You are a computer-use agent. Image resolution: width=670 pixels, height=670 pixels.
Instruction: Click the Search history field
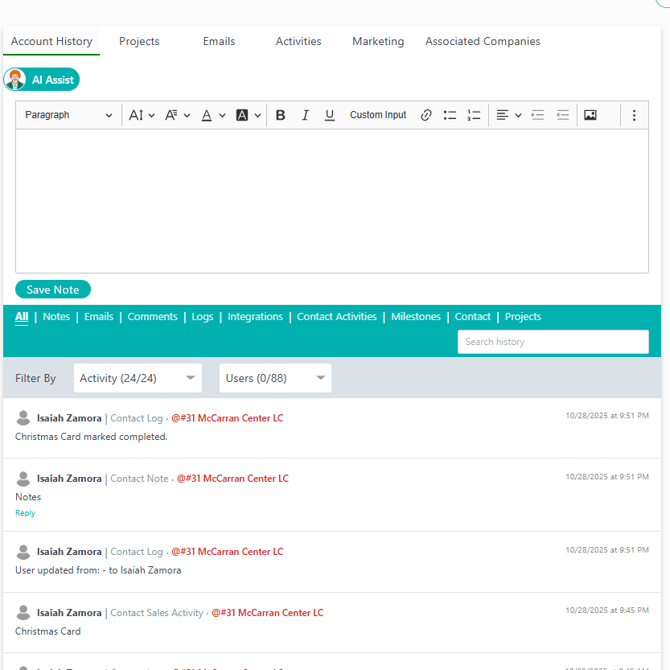click(553, 342)
